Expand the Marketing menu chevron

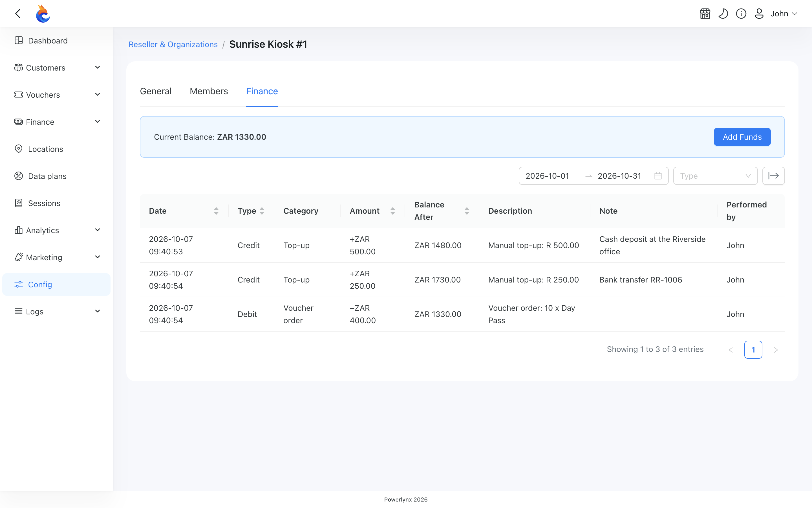click(98, 257)
